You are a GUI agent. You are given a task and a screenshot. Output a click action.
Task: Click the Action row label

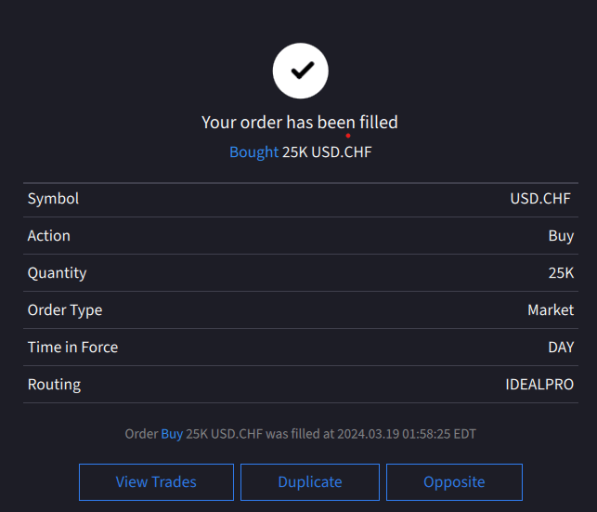click(49, 236)
